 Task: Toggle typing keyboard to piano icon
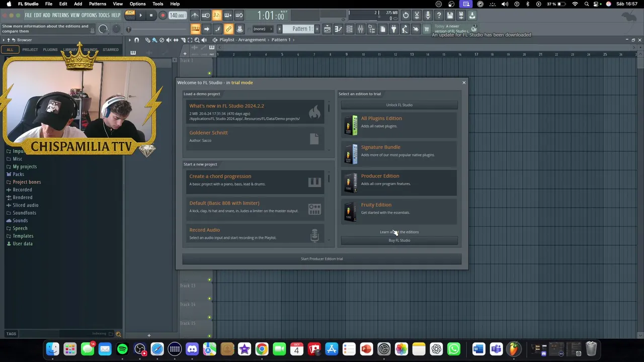(x=195, y=29)
